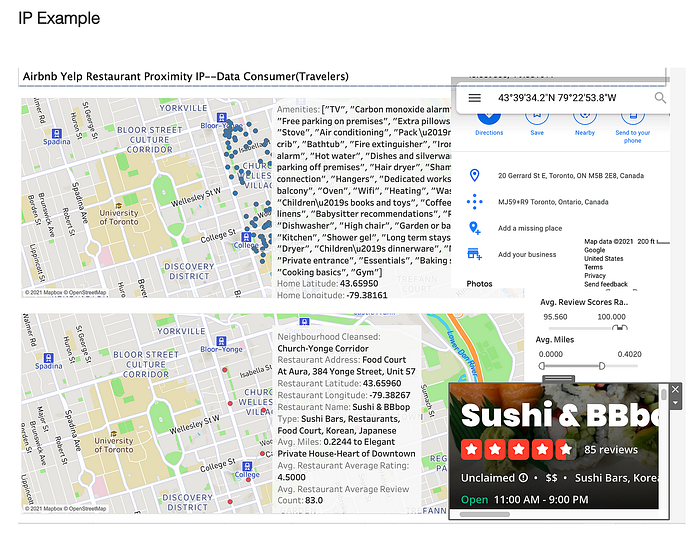Click University of Toronto icon on restaurant map

point(113,433)
